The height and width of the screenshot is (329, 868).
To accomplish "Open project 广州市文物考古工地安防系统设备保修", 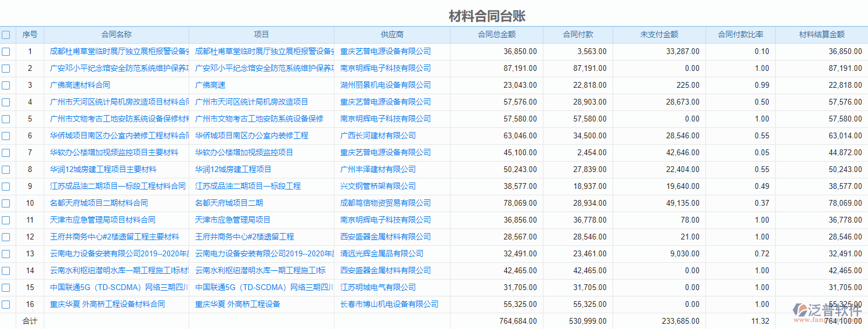I will coord(260,119).
